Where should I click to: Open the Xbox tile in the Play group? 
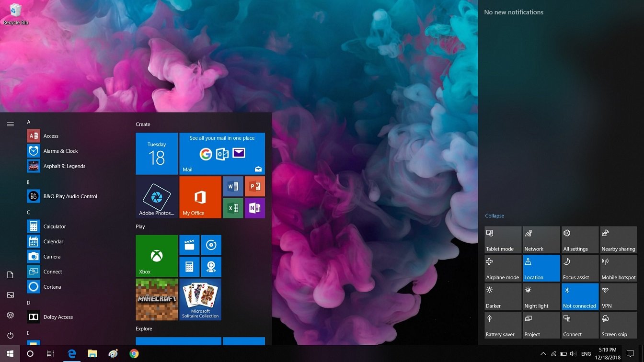click(x=157, y=256)
